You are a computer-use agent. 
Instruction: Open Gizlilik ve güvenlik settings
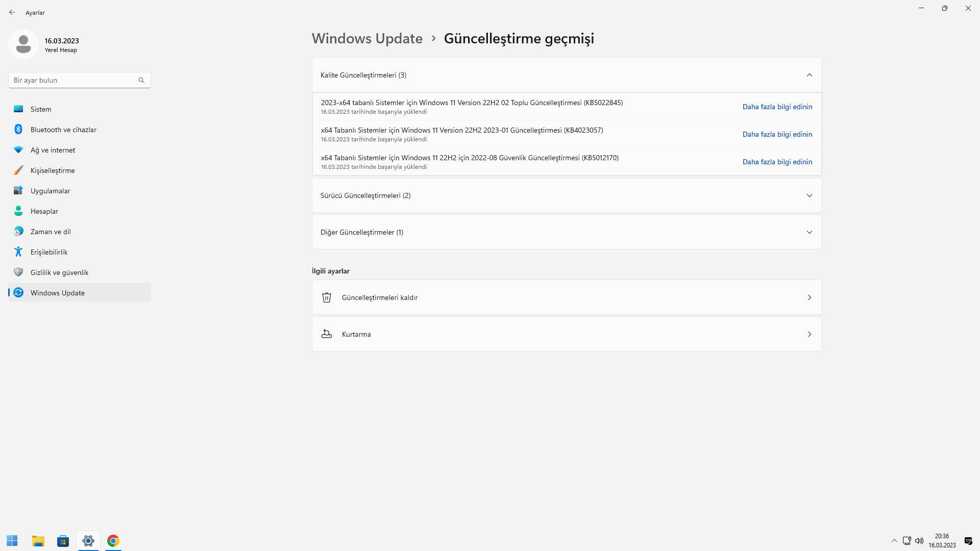[80, 272]
